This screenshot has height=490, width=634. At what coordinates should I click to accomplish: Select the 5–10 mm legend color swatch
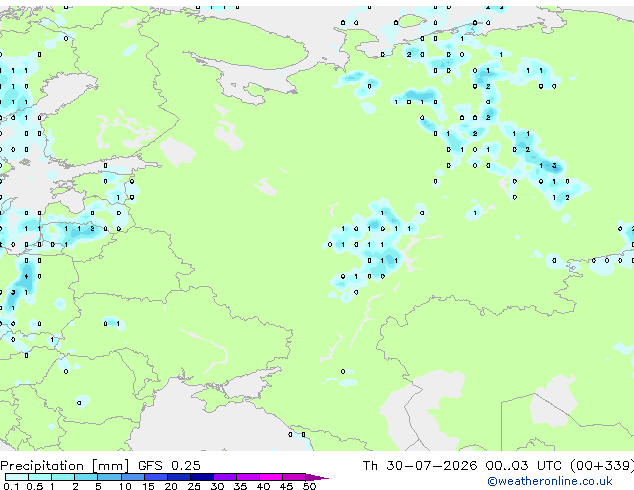109,477
